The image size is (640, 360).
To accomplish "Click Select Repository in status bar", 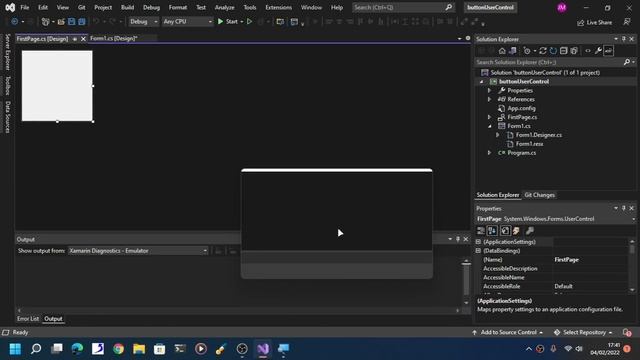I will tap(583, 332).
